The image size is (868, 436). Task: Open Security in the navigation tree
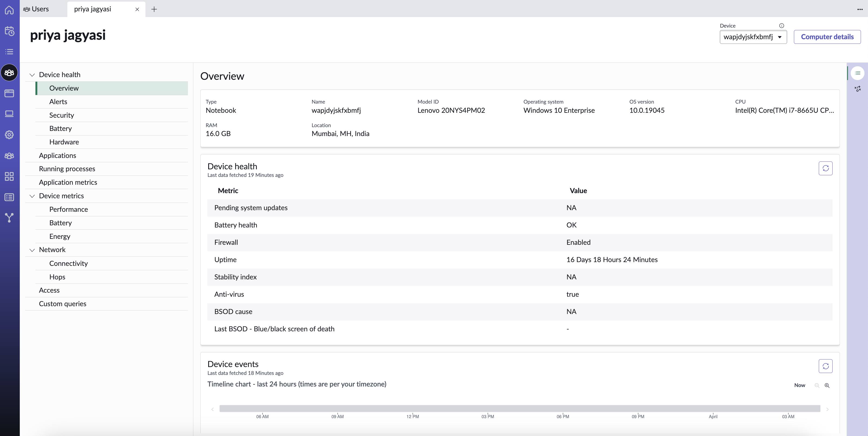tap(111, 115)
